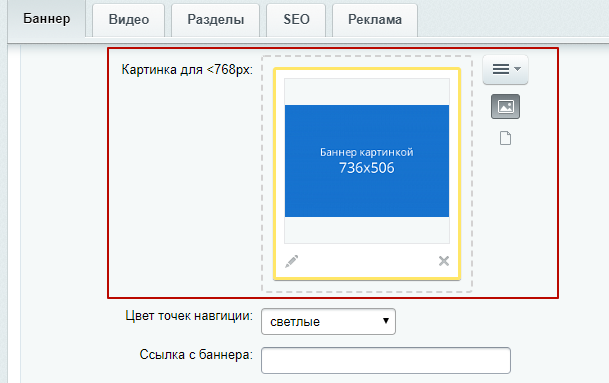Image resolution: width=609 pixels, height=383 pixels.
Task: Edit the banner image with pencil icon
Action: tap(292, 261)
